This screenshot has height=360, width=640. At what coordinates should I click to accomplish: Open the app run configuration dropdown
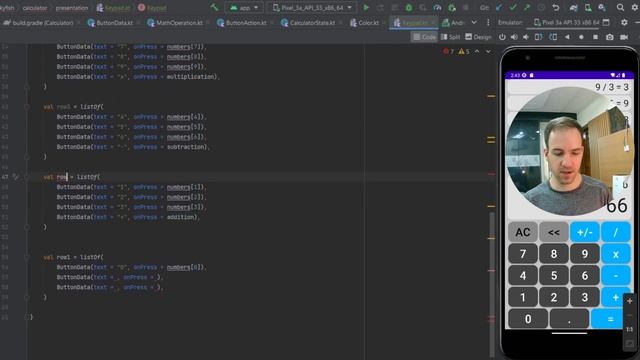pyautogui.click(x=244, y=7)
